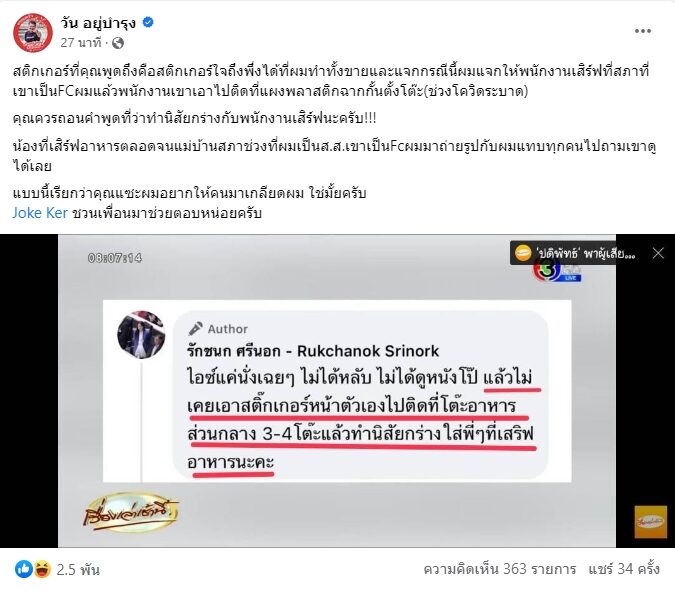Click the blue verified badge beside the name
Viewport: 675px width, 590px height.
(x=148, y=22)
